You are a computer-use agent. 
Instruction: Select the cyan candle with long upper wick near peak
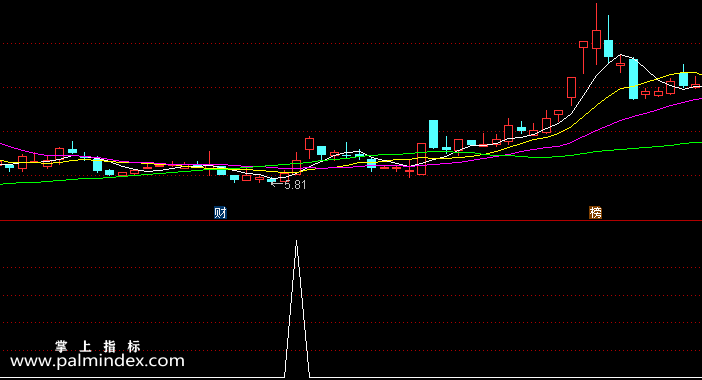click(x=608, y=43)
